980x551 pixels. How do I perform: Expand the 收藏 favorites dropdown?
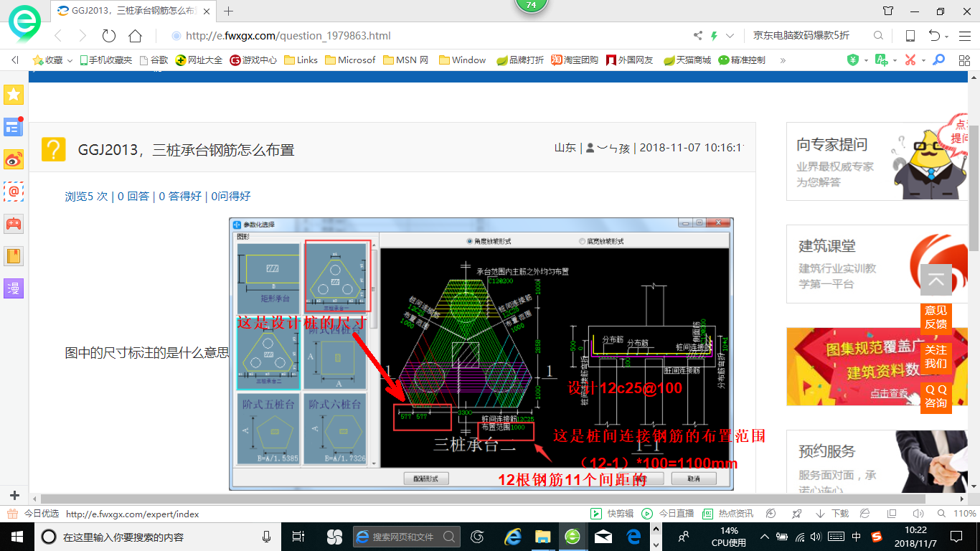70,61
